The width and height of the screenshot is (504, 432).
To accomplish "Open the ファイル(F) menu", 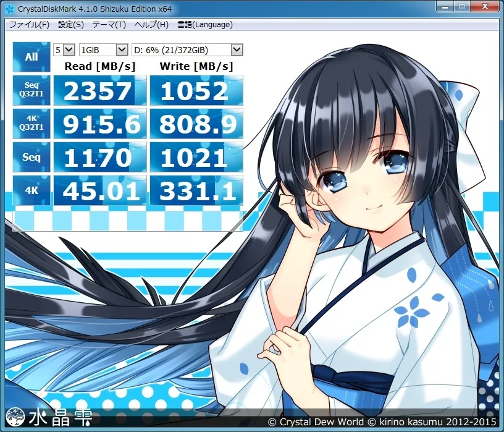I will pos(29,25).
